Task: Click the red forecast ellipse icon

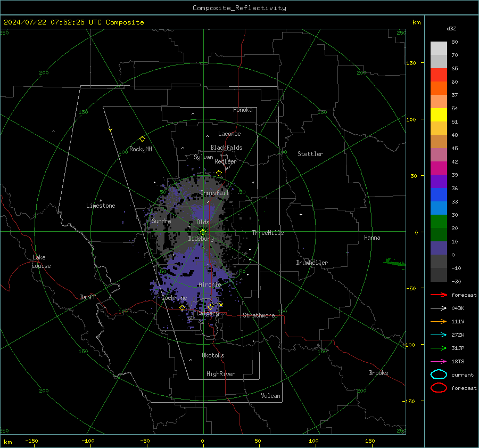Action: pyautogui.click(x=439, y=388)
